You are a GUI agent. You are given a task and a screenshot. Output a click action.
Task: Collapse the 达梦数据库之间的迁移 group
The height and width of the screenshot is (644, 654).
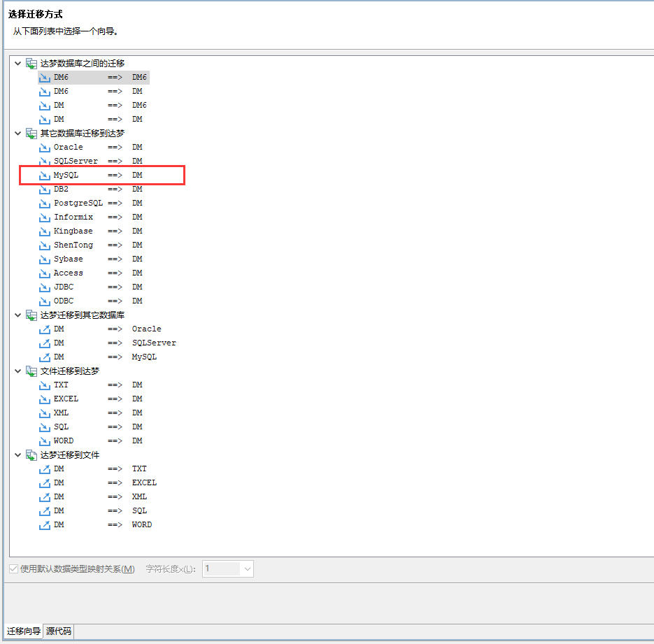(x=18, y=63)
